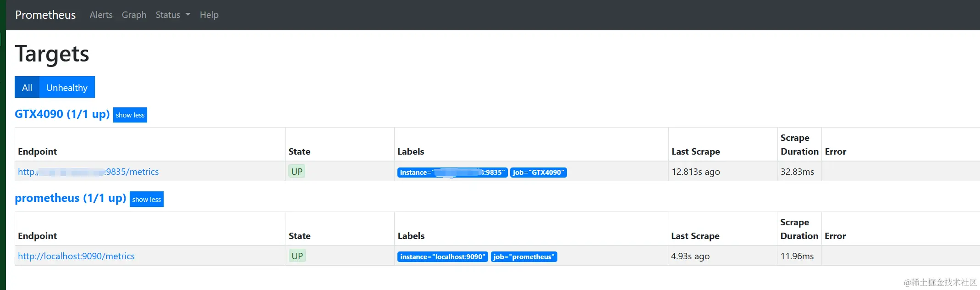Click State column header in prometheus table
The height and width of the screenshot is (290, 980).
tap(300, 236)
